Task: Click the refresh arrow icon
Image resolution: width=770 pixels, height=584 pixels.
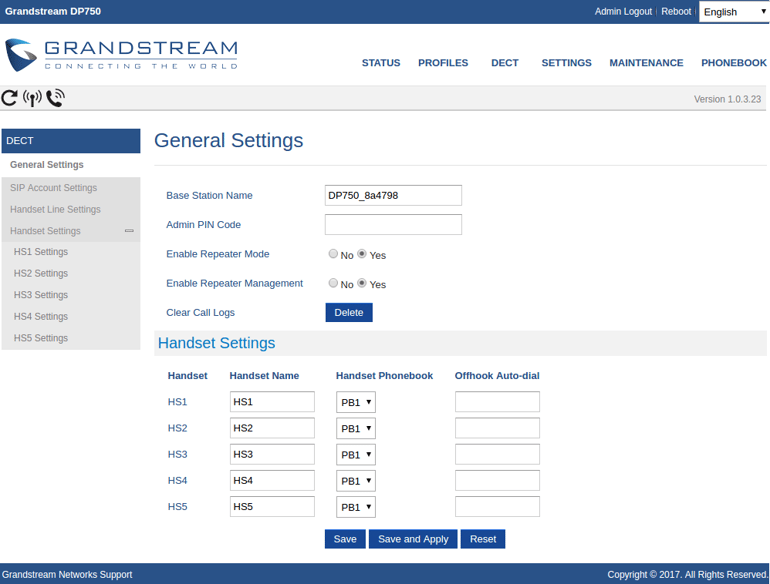Action: coord(9,98)
